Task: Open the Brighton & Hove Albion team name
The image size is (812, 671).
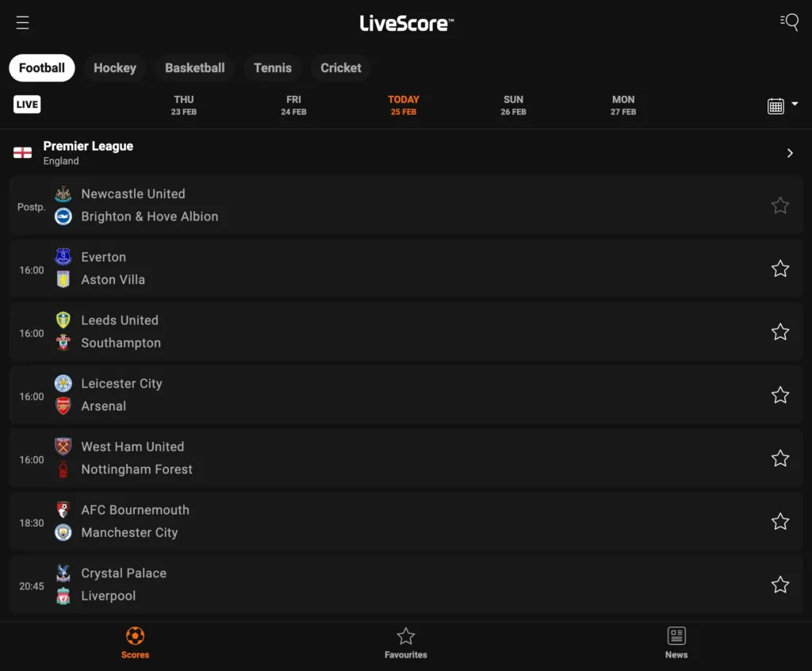Action: point(150,217)
